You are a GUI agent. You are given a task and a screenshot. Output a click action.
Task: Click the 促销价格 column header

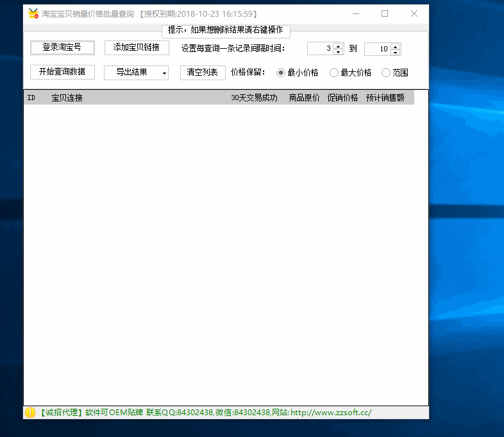(342, 98)
